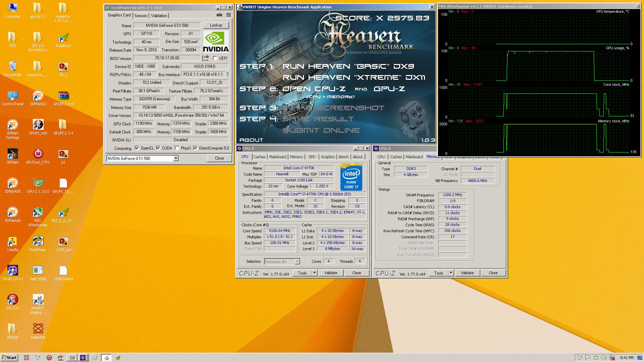Open the 9500gt folder icon

click(12, 331)
